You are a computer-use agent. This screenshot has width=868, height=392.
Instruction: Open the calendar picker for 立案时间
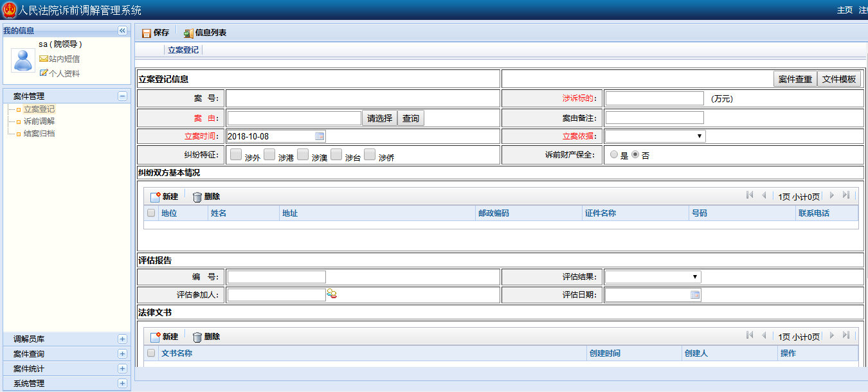[x=320, y=136]
